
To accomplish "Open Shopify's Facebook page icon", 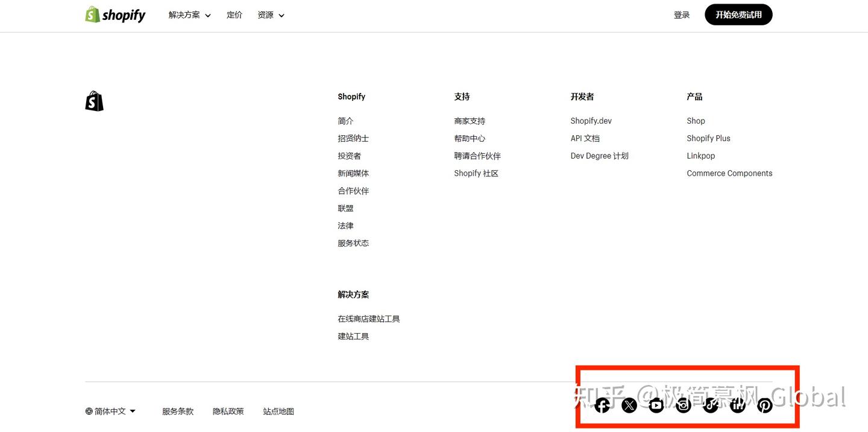I will click(602, 405).
